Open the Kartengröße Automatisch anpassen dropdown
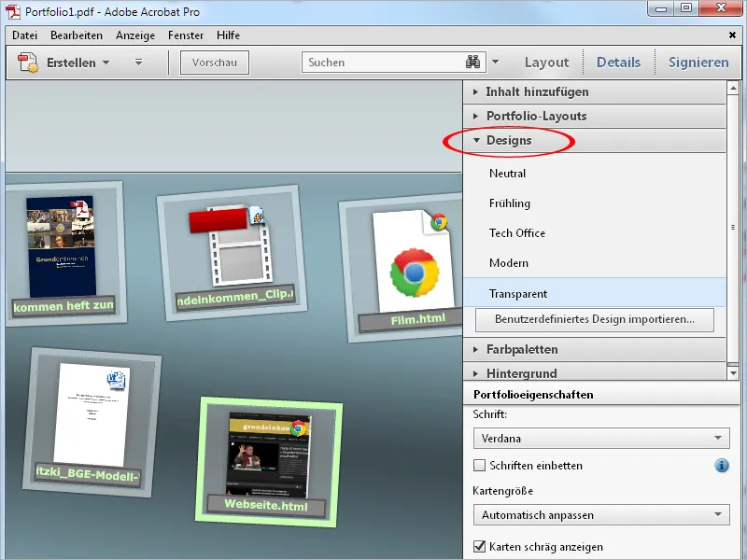 click(x=601, y=515)
